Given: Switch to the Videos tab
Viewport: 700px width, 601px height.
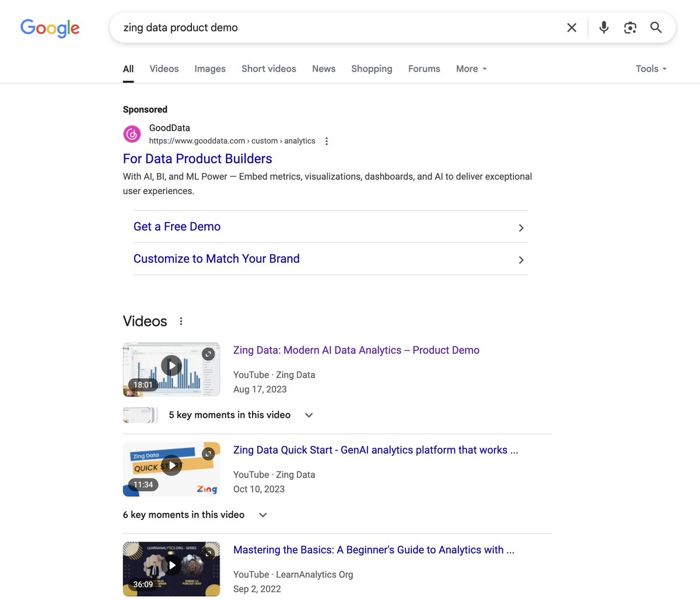Looking at the screenshot, I should point(164,69).
